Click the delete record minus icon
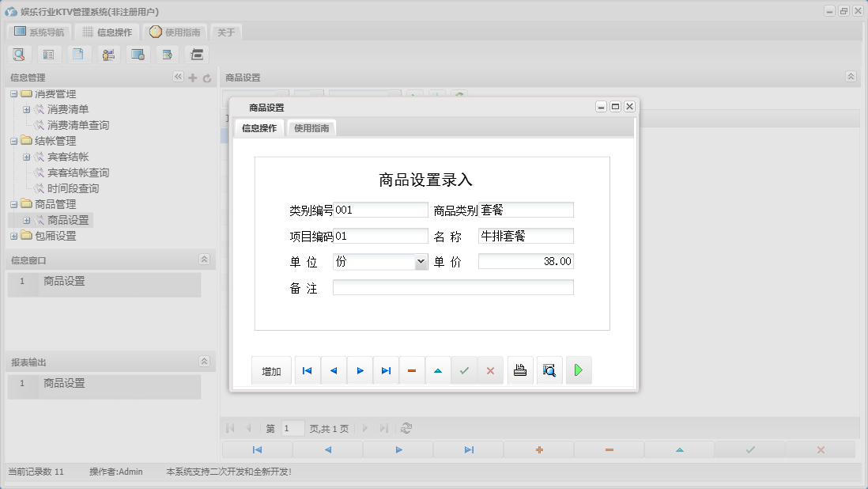The height and width of the screenshot is (489, 868). coord(411,370)
